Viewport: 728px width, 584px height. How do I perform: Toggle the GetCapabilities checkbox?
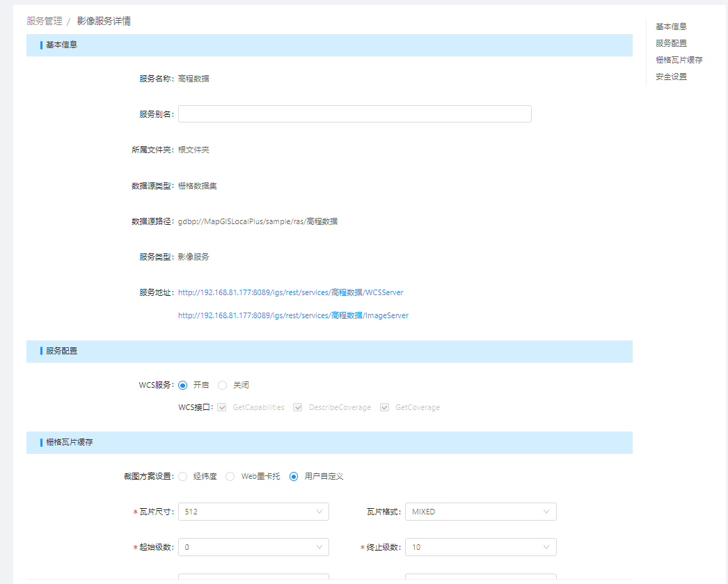(222, 407)
